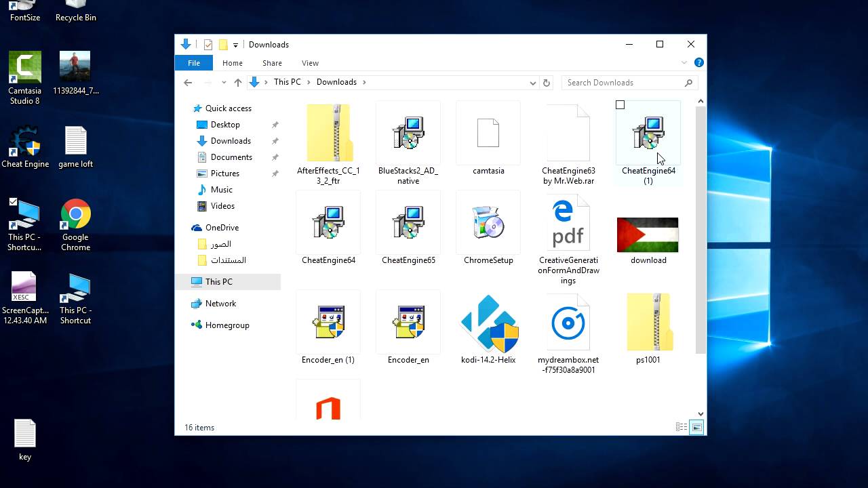Open Downloads in the navigation pane
This screenshot has width=868, height=488.
(x=231, y=141)
